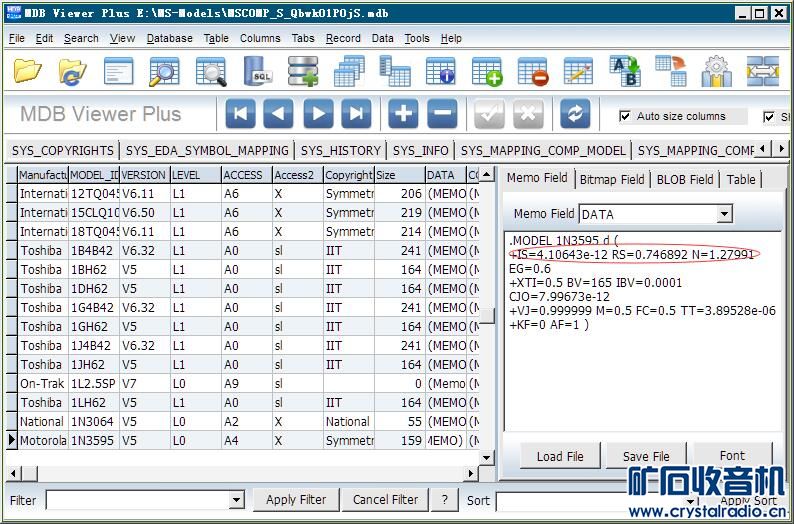This screenshot has height=524, width=794.
Task: Click the refresh data button
Action: click(x=575, y=113)
